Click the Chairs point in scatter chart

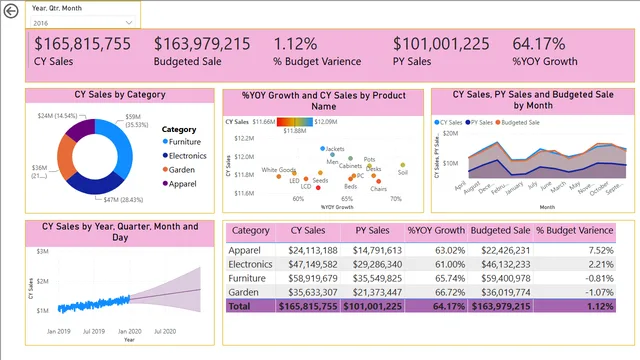click(379, 181)
